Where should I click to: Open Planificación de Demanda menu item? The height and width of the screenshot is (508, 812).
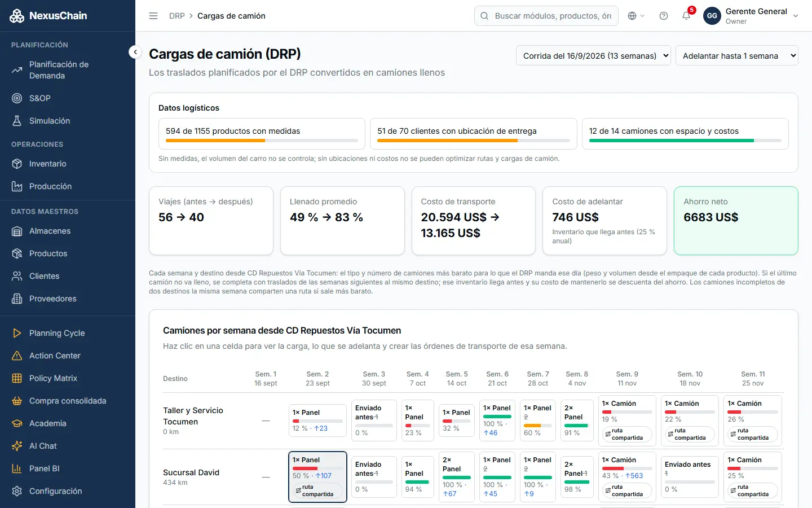(68, 70)
